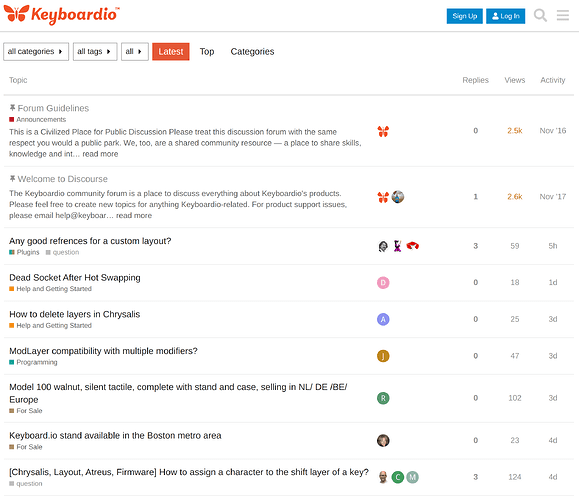Click the Log In button
The width and height of the screenshot is (579, 500).
[x=506, y=16]
